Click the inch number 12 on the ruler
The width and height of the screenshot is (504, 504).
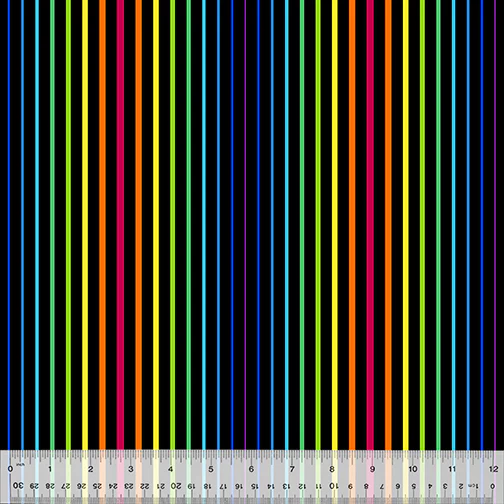pyautogui.click(x=494, y=469)
